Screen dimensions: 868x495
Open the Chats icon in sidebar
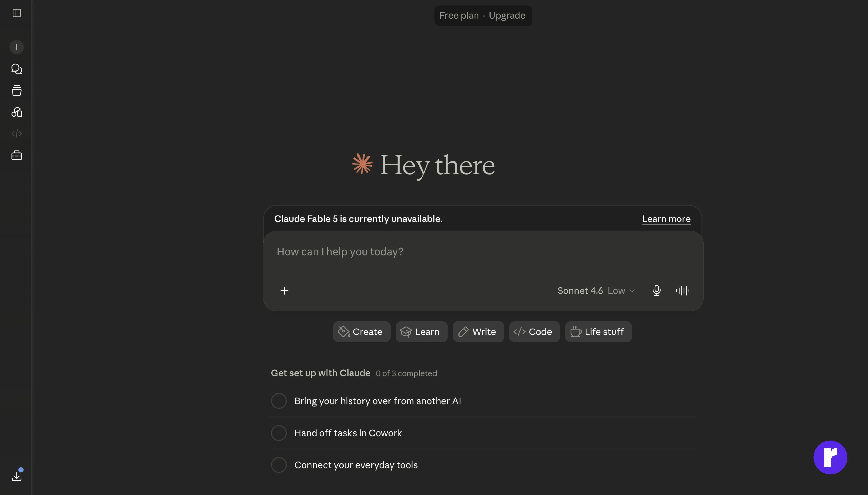pyautogui.click(x=17, y=69)
